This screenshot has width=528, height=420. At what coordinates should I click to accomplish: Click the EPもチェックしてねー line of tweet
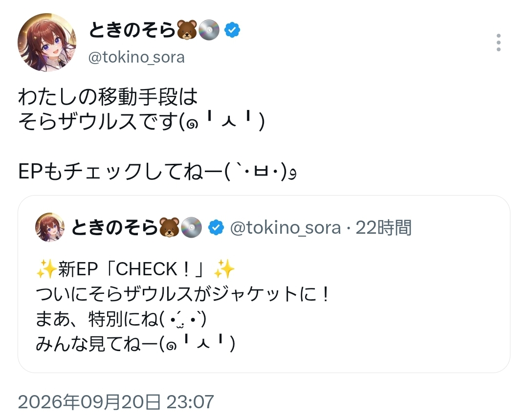point(157,171)
